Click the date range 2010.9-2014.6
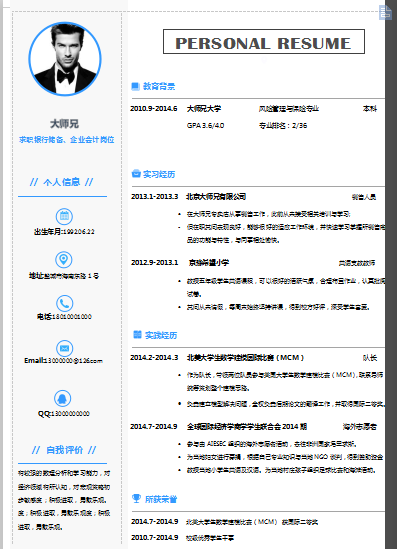Screen dimensions: 397x549 pyautogui.click(x=154, y=109)
